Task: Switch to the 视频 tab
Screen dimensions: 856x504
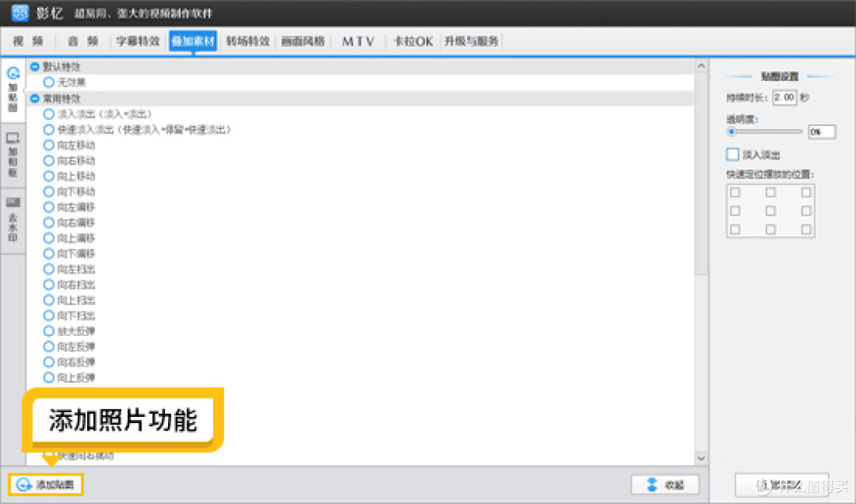Action: pyautogui.click(x=29, y=41)
